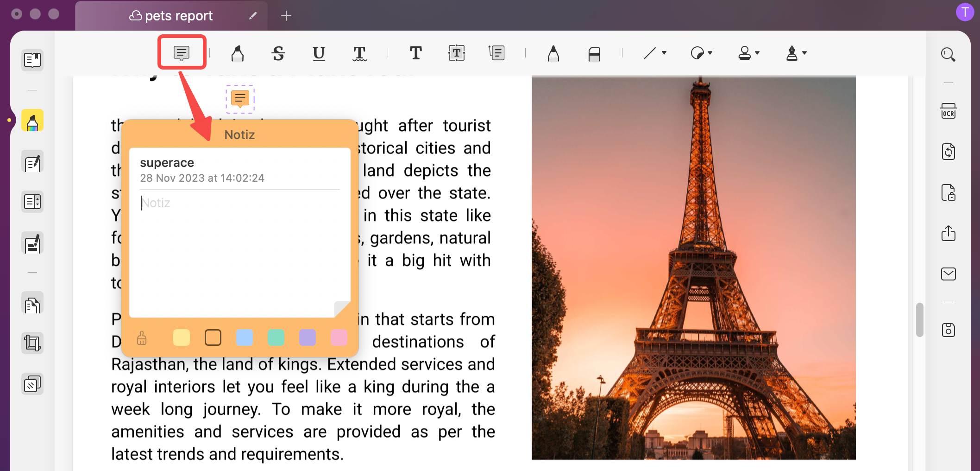Open the user account avatar T
980x471 pixels.
[x=965, y=12]
